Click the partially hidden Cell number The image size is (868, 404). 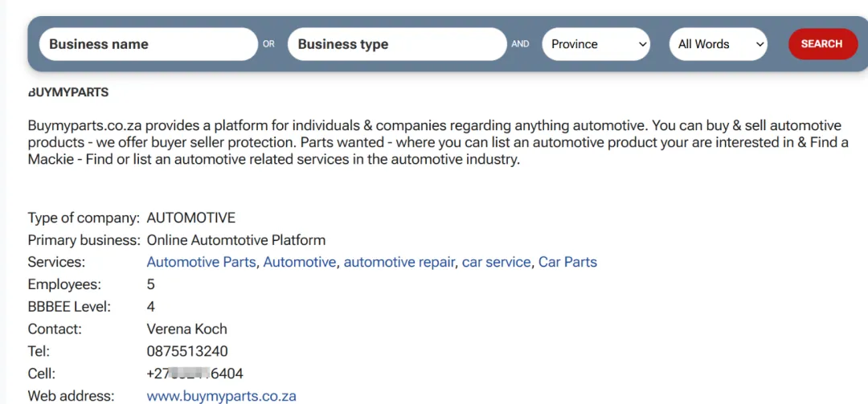194,373
